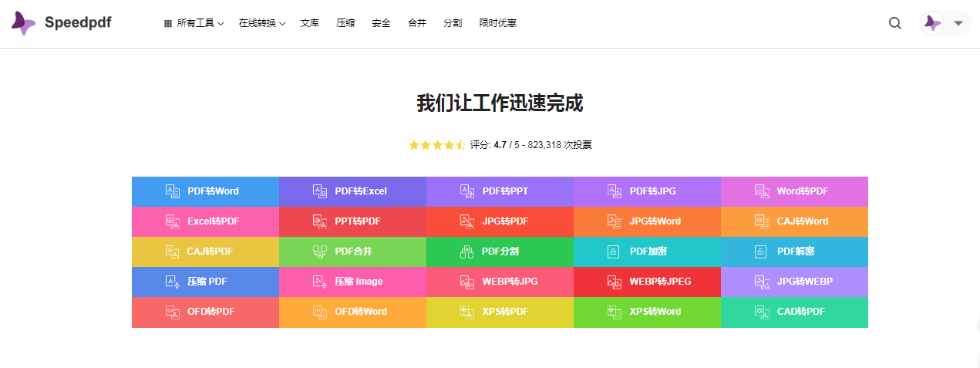The image size is (980, 368).
Task: Open the 文库 menu item
Action: pyautogui.click(x=310, y=23)
